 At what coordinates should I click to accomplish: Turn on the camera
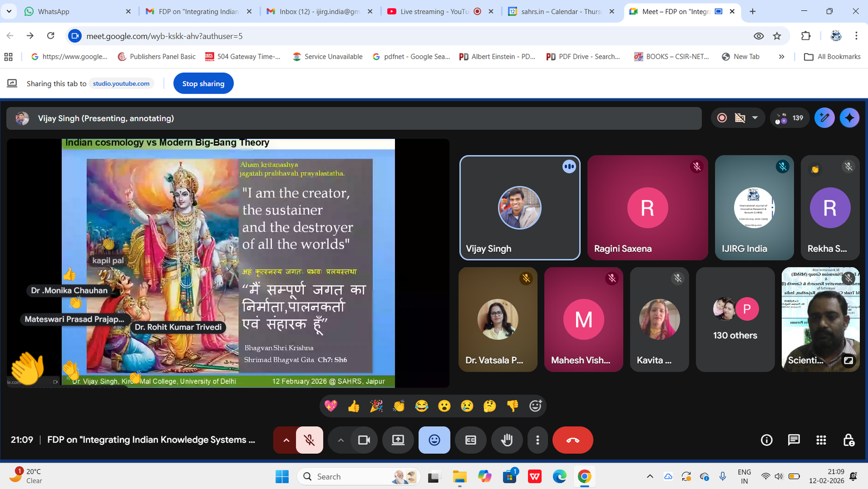(364, 440)
